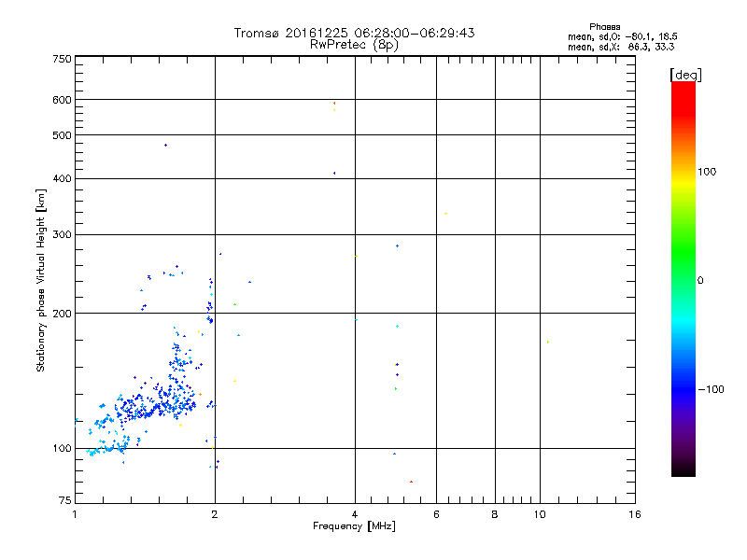Click the '[deg]' colorbar unit label
This screenshot has height=560, width=747.
click(x=685, y=75)
